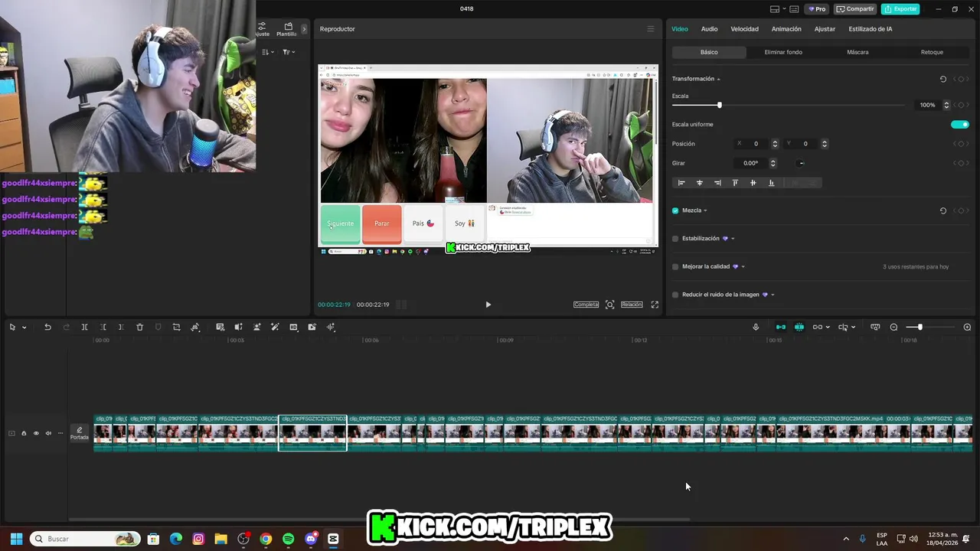Collapse the Transformación section
Screen dimensions: 980x551
pyautogui.click(x=718, y=80)
